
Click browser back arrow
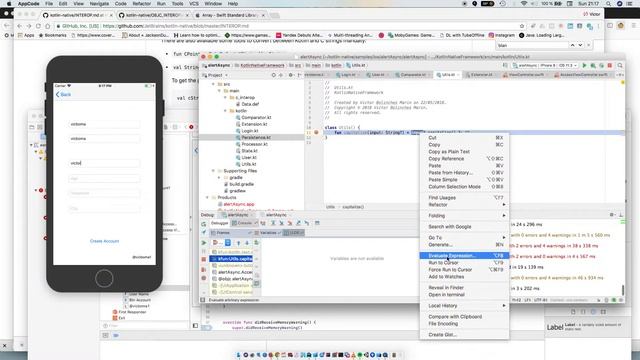[19, 26]
